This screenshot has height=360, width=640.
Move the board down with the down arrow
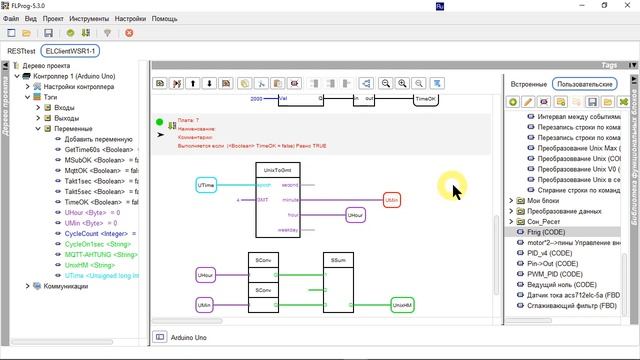click(x=209, y=83)
